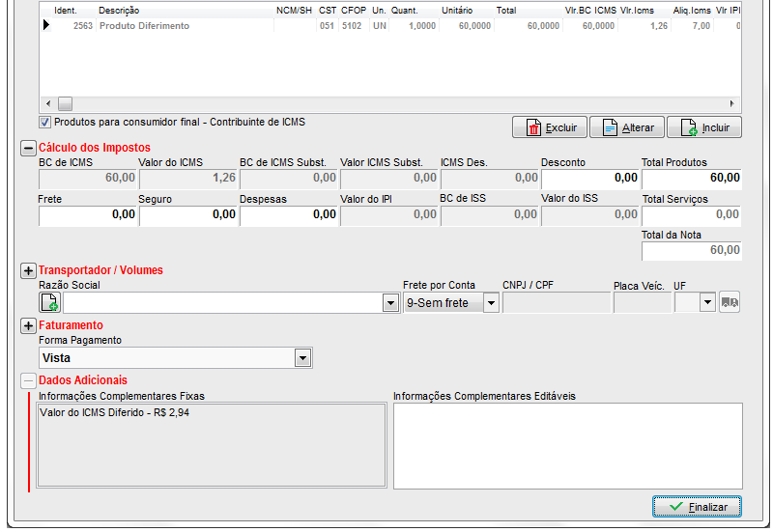Click the Alterar button to edit product

click(627, 127)
